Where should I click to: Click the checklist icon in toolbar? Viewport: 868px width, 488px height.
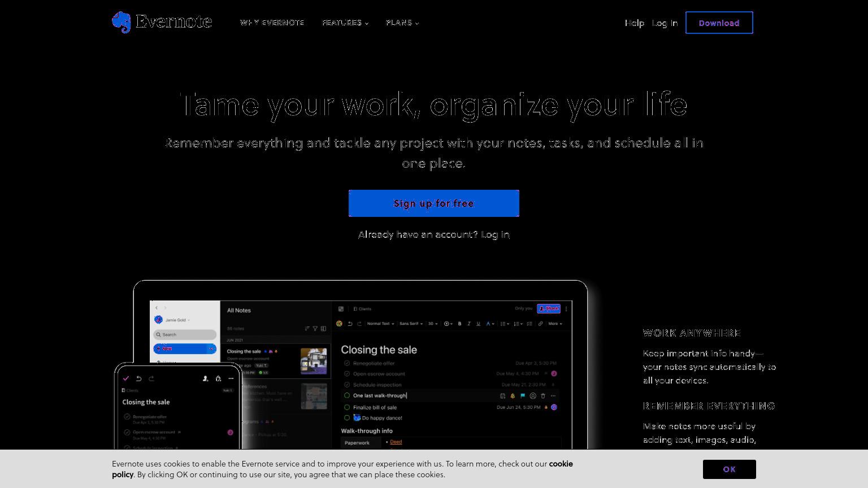(530, 324)
